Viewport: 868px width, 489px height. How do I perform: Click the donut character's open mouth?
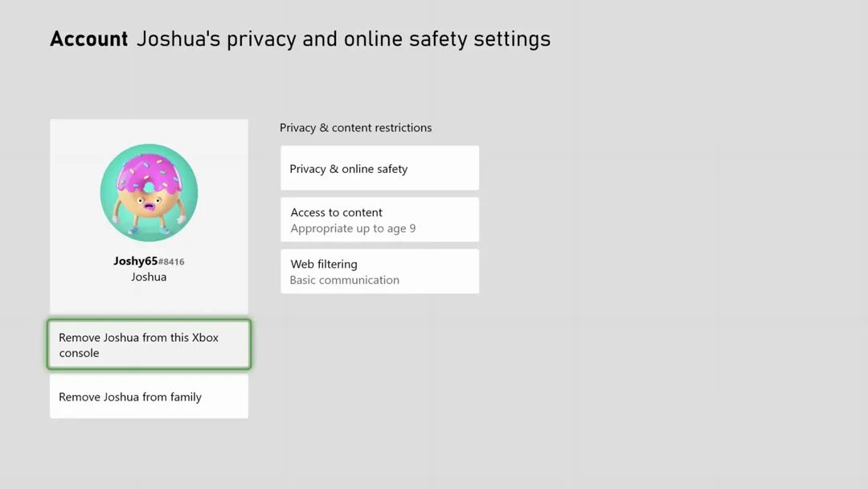coord(148,207)
